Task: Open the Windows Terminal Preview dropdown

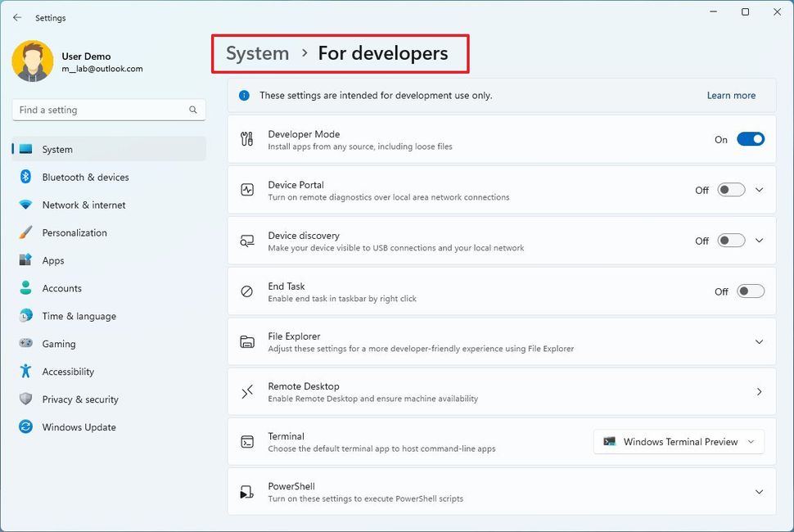Action: 679,442
